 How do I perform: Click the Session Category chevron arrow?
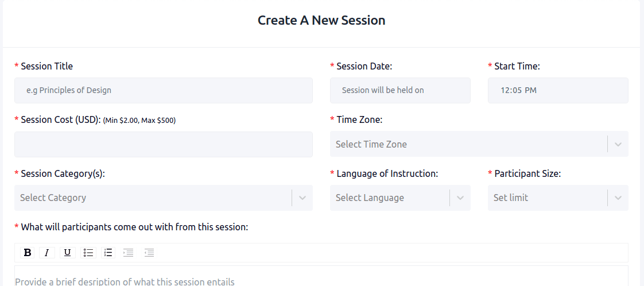[x=302, y=198]
